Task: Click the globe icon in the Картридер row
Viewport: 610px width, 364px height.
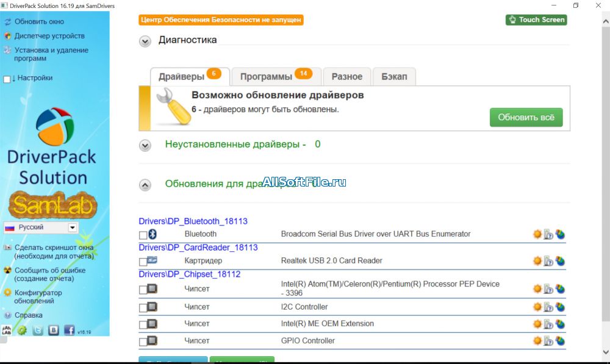Action: (560, 261)
